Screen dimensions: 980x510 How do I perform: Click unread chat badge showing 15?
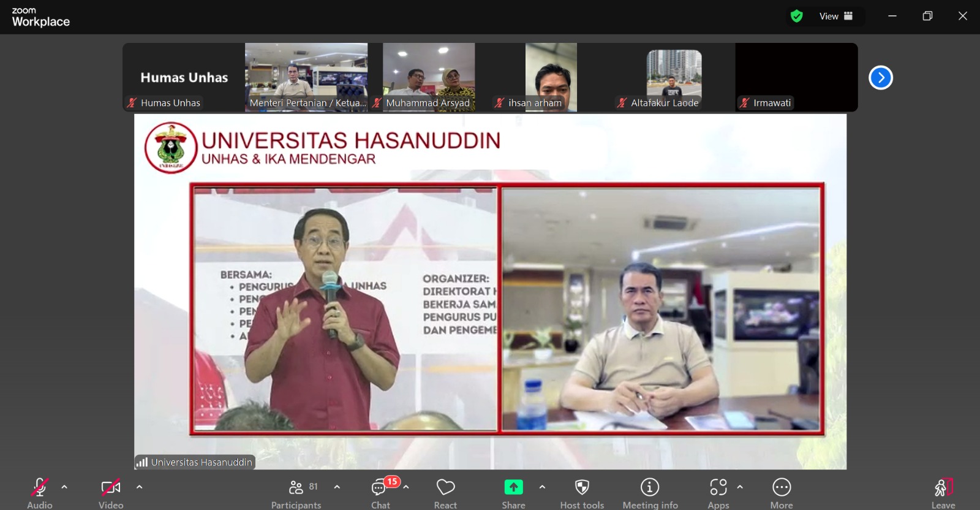(392, 482)
